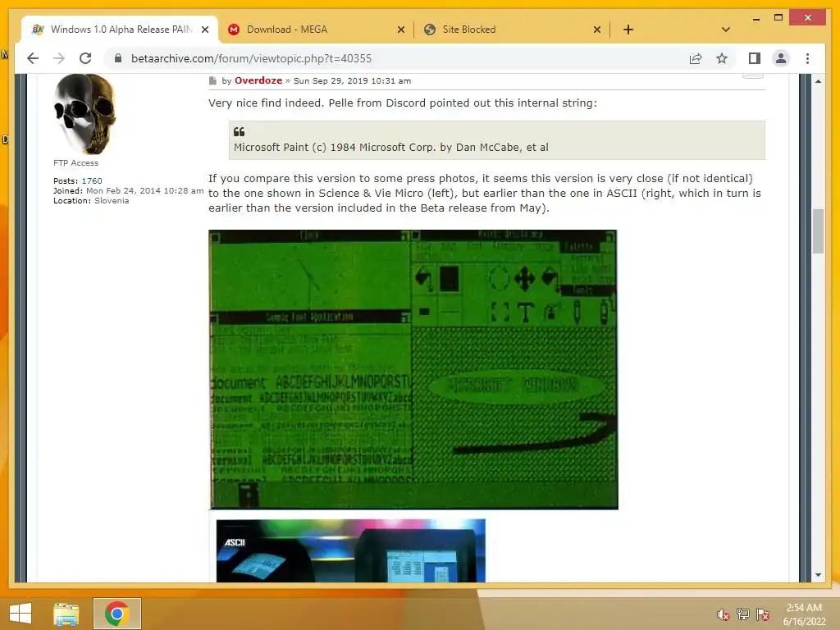Minimize the Chrome window

click(756, 18)
